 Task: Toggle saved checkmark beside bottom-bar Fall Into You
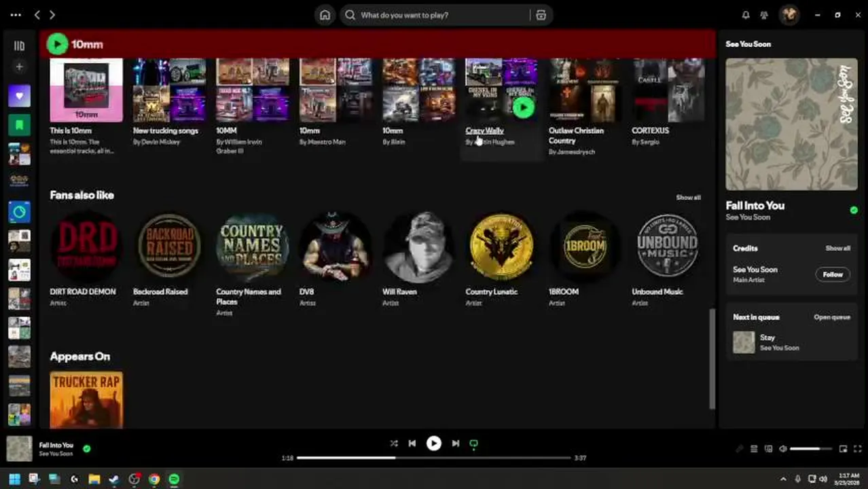click(86, 448)
